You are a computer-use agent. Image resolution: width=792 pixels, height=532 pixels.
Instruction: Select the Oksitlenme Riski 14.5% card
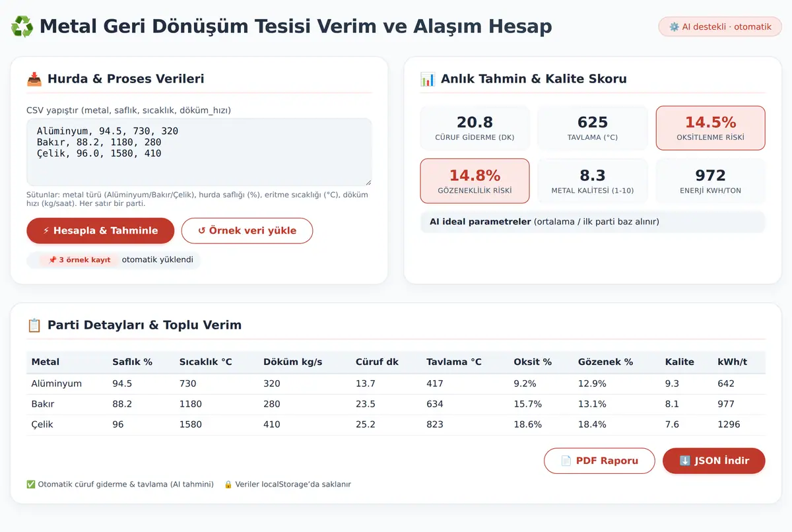(710, 128)
